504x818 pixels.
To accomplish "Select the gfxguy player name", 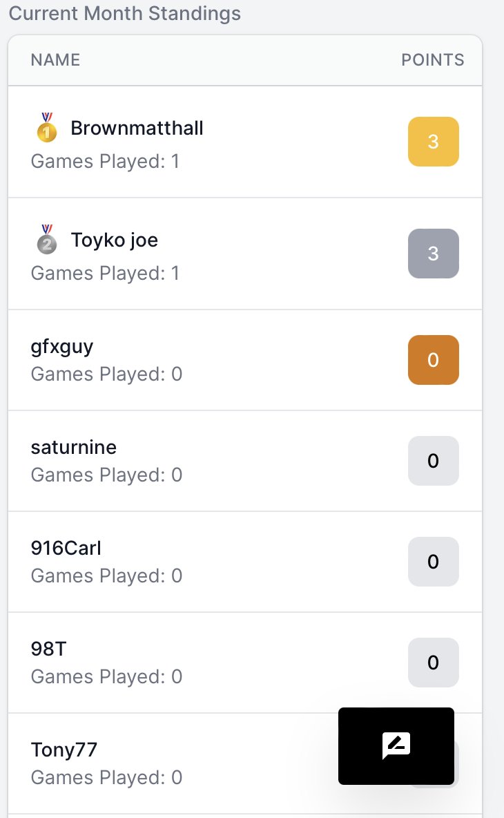I will (x=62, y=346).
